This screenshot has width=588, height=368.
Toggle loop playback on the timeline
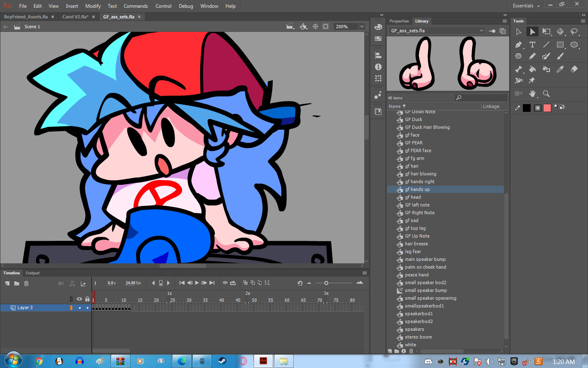coord(234,283)
